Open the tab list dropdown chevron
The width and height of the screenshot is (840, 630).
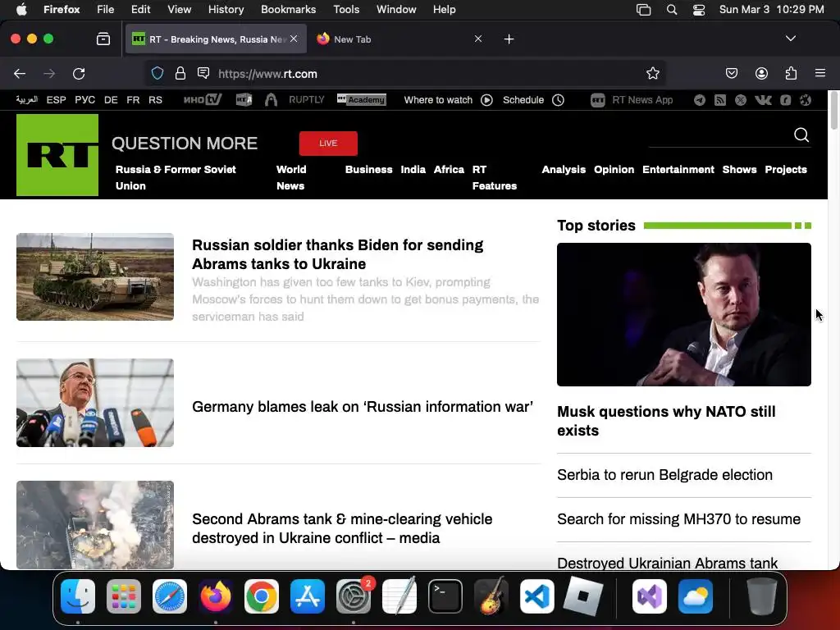tap(791, 39)
